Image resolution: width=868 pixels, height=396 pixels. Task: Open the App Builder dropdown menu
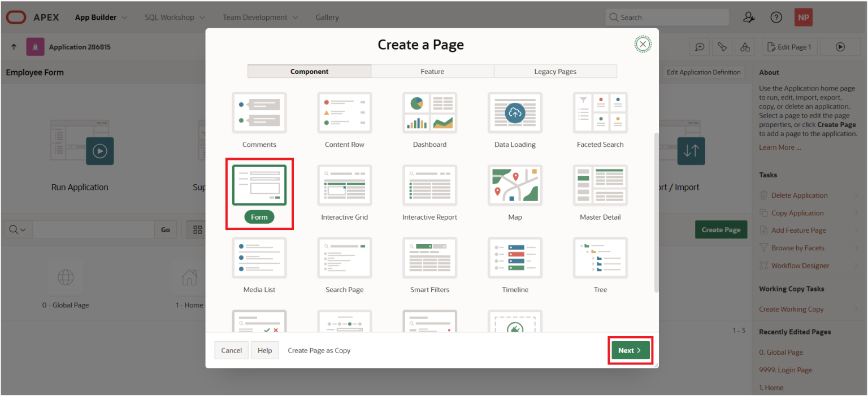[x=101, y=17]
